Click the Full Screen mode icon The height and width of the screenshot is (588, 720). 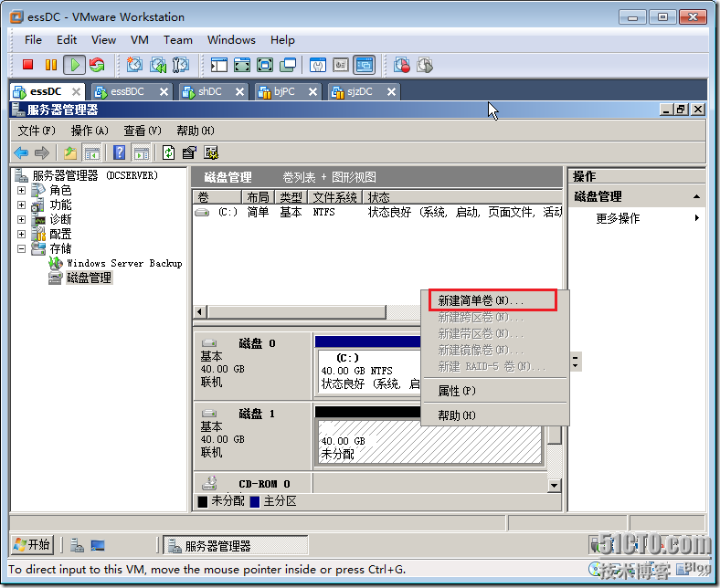point(265,65)
